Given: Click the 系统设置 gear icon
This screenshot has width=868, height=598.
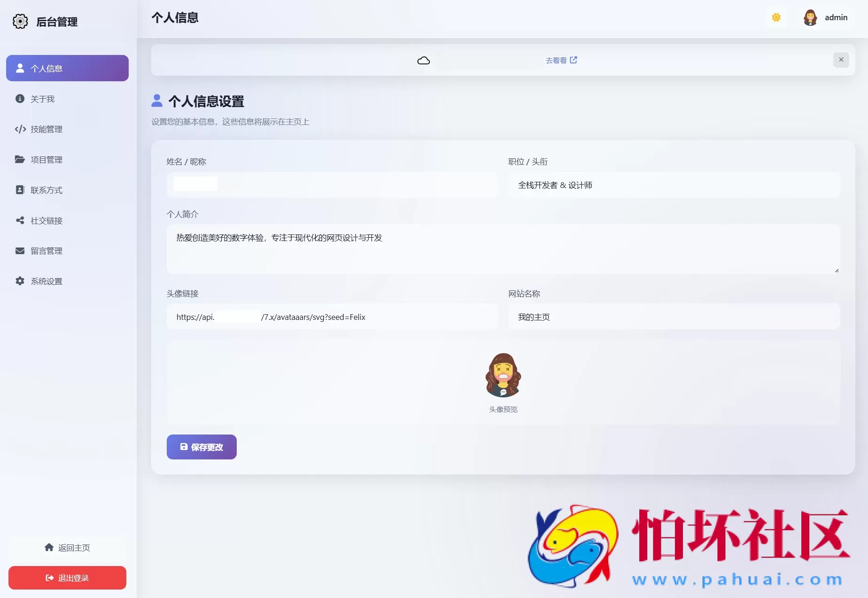Looking at the screenshot, I should tap(19, 280).
